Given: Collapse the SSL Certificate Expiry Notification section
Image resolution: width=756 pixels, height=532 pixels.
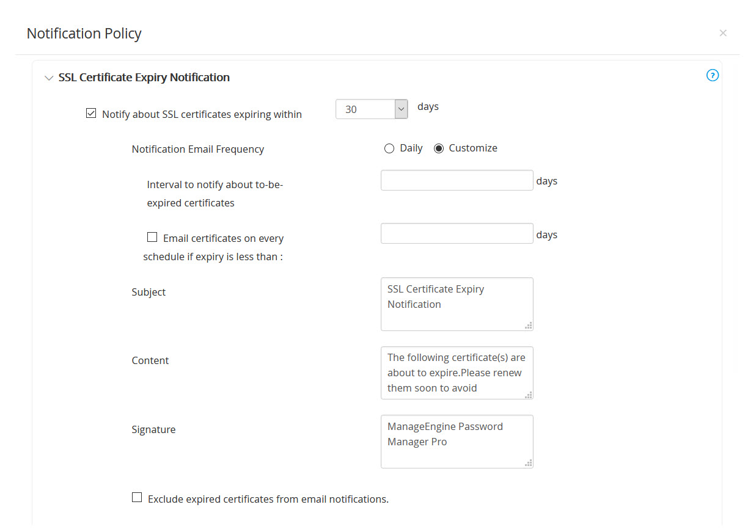Looking at the screenshot, I should click(x=49, y=78).
